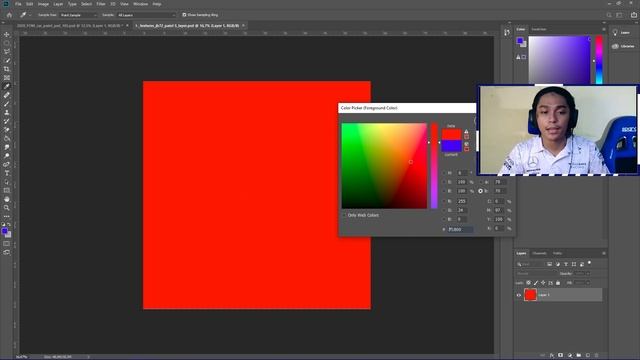Switch to the first document tab
The image size is (640, 360).
(x=69, y=25)
